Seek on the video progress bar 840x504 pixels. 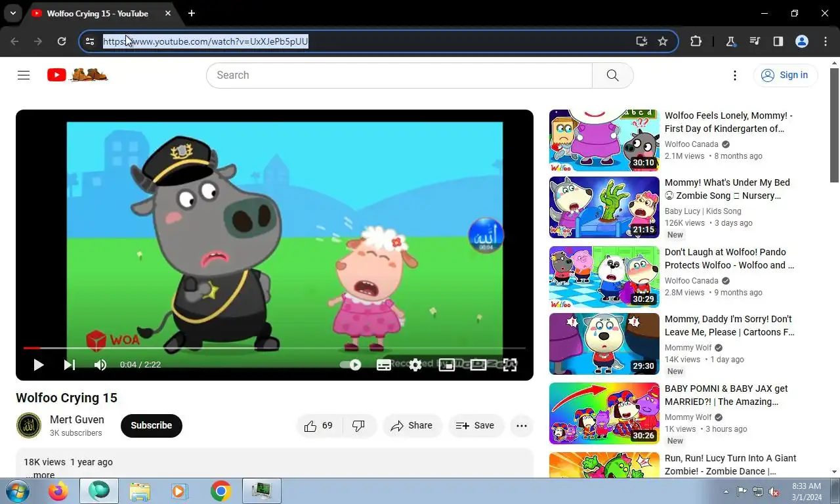pyautogui.click(x=274, y=348)
